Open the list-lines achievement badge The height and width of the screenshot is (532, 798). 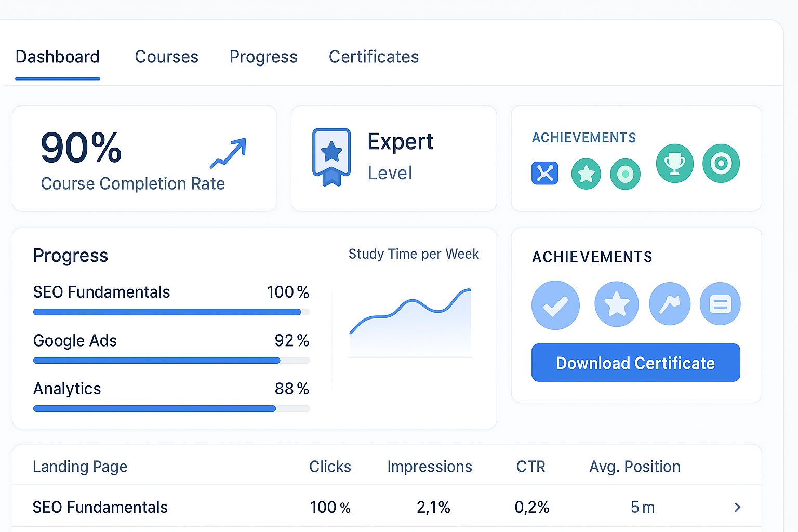(x=720, y=304)
